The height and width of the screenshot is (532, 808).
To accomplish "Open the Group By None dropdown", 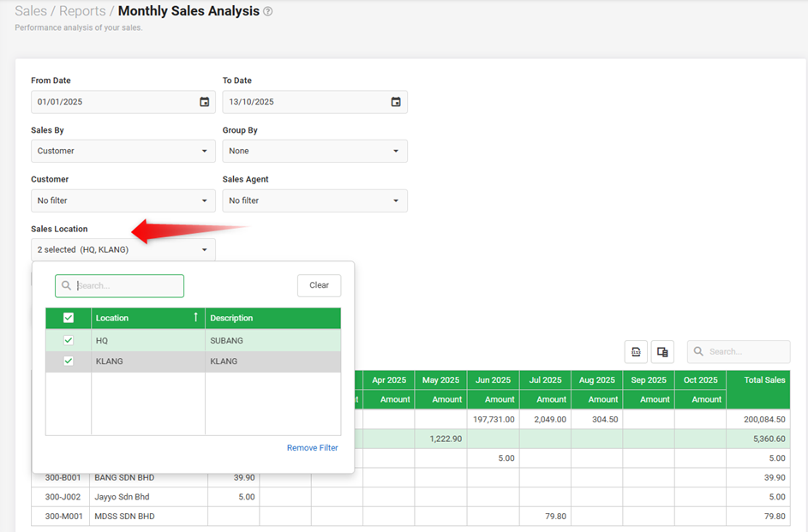I will point(314,151).
